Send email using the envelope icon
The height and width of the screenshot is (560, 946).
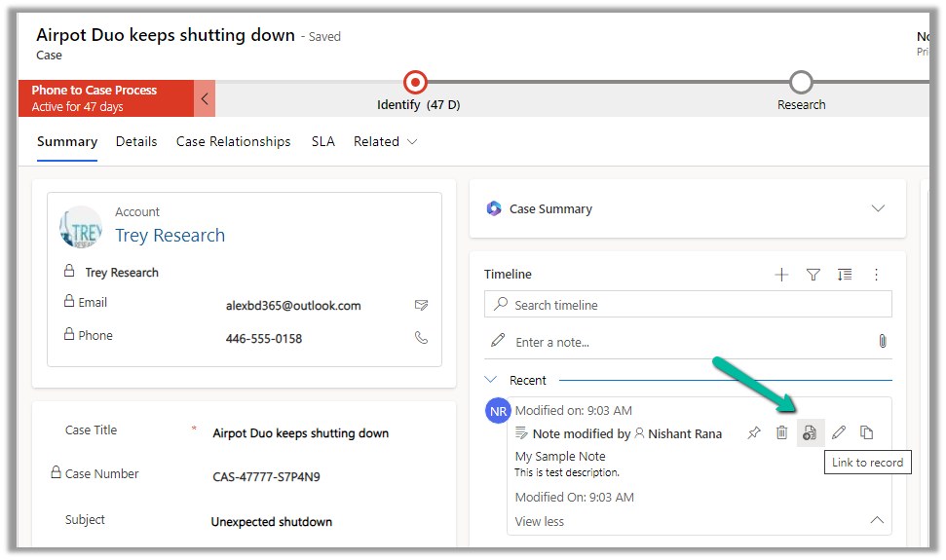(421, 306)
